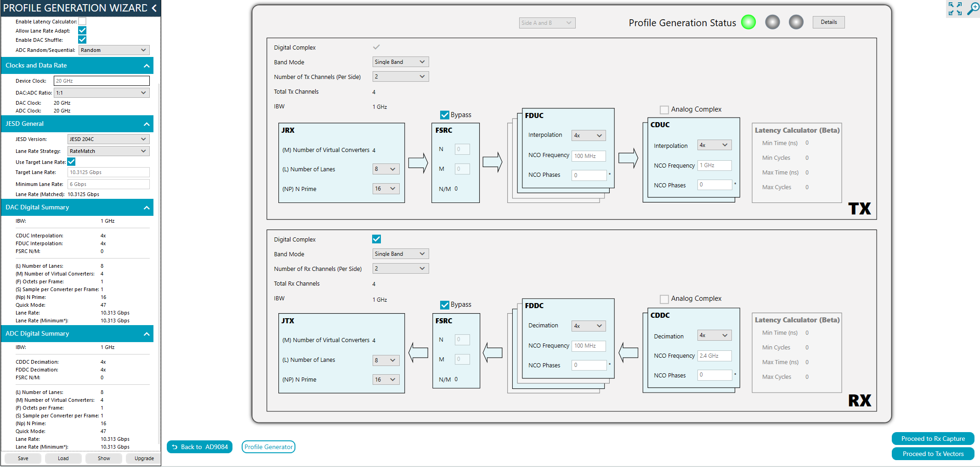Screen dimensions: 980x467
Task: Click Proceed to Tx Vectors
Action: coord(933,454)
